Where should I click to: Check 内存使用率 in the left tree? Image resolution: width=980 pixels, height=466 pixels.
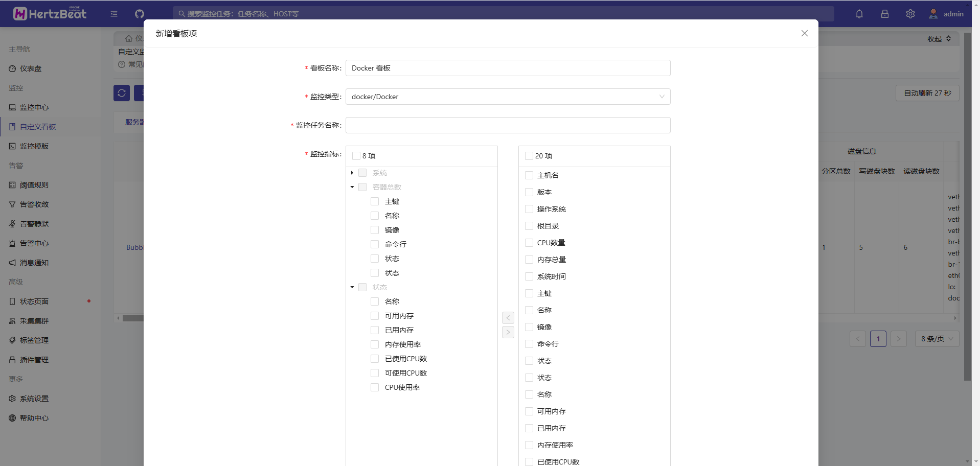pyautogui.click(x=375, y=344)
